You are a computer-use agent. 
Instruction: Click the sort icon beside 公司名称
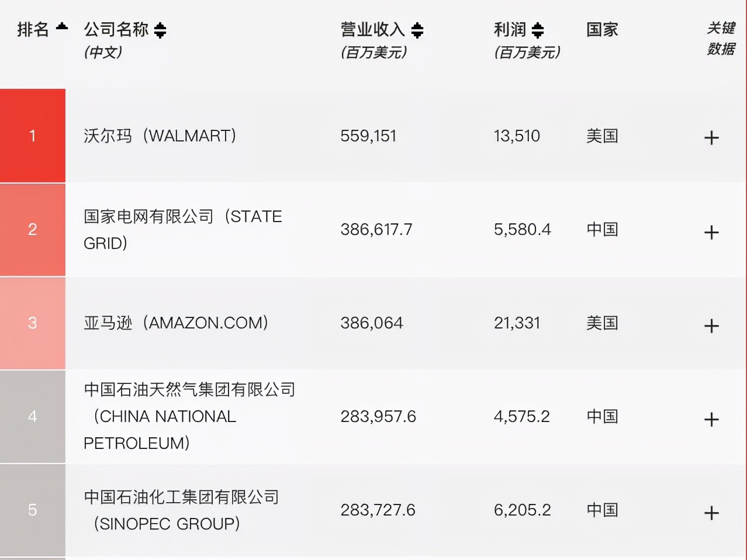click(x=161, y=31)
